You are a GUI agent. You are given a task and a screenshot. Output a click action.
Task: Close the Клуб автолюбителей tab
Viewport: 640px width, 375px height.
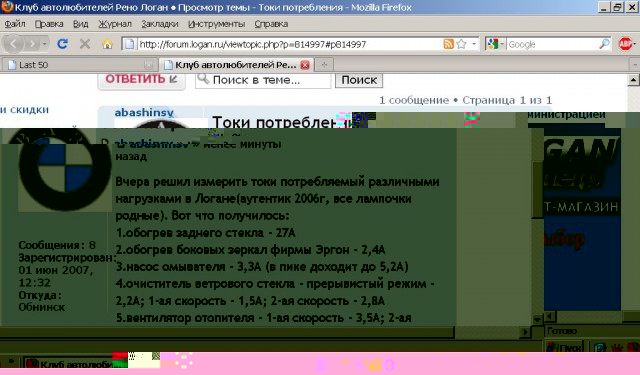(305, 65)
